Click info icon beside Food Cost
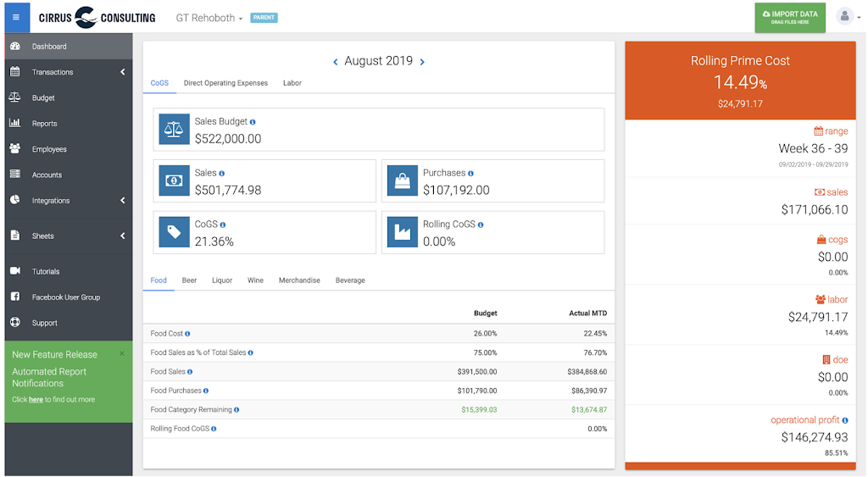The image size is (868, 477). [187, 334]
